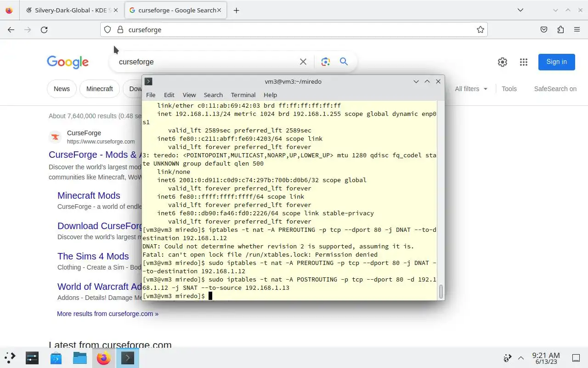Open the Minecraft Mods sitelink
588x368 pixels.
click(89, 195)
